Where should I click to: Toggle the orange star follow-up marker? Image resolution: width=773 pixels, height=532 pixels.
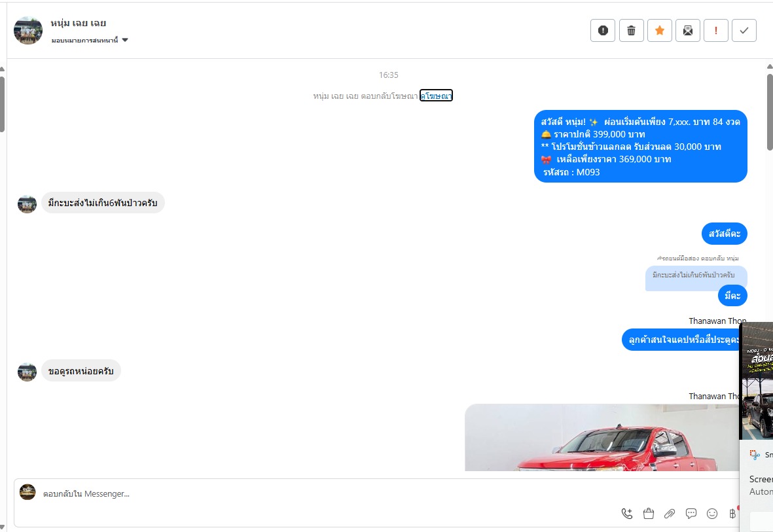660,31
